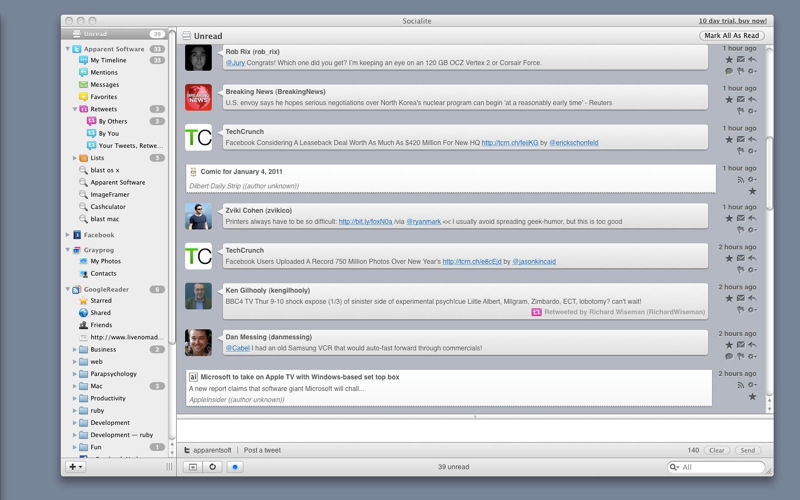The height and width of the screenshot is (500, 800).
Task: Open gear menu on Dan Messing tweet
Action: point(752,356)
